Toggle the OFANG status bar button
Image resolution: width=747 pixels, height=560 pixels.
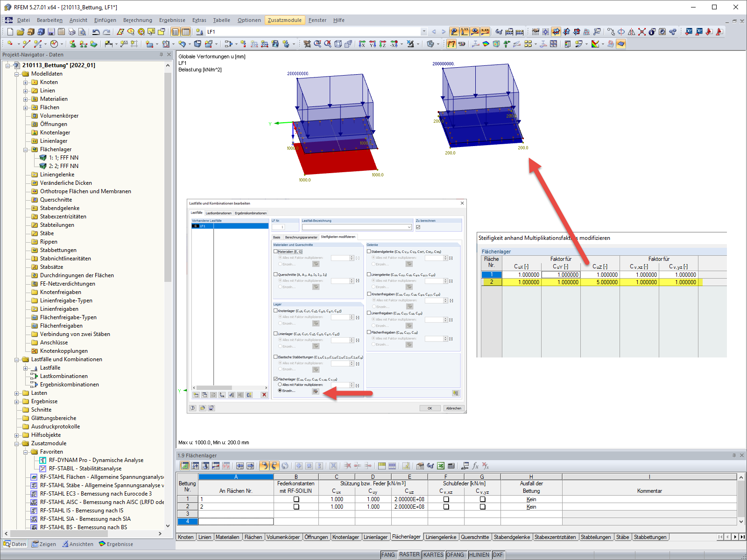coord(455,555)
